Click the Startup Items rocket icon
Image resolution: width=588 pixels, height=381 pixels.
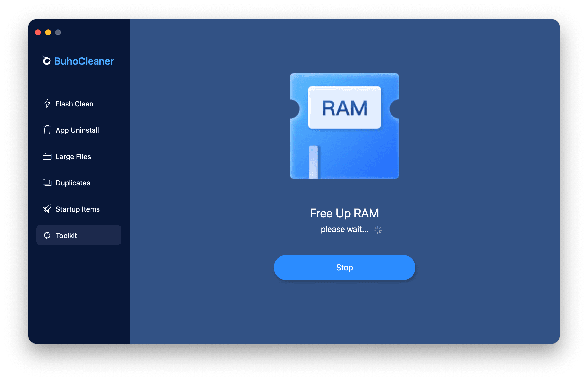click(x=47, y=209)
